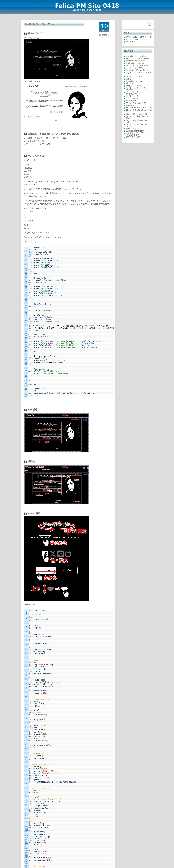Click the 完成イメージ section heading
The image size is (174, 868).
click(x=35, y=33)
